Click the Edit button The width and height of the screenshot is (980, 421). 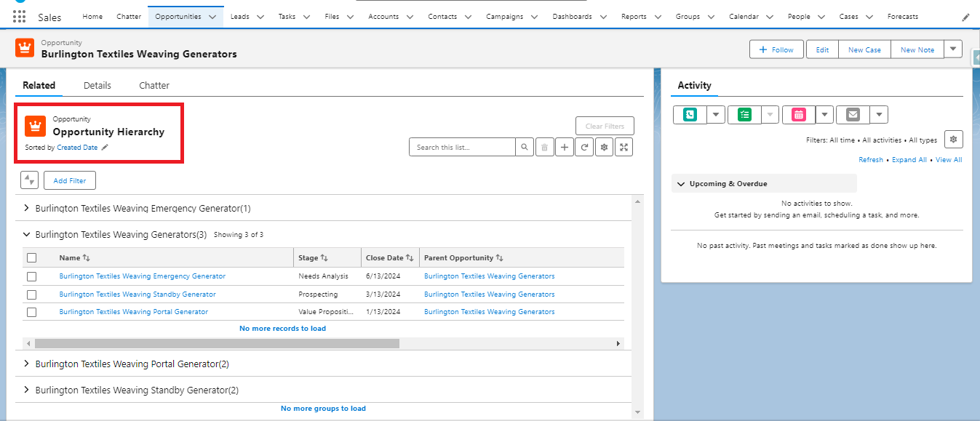pos(822,49)
